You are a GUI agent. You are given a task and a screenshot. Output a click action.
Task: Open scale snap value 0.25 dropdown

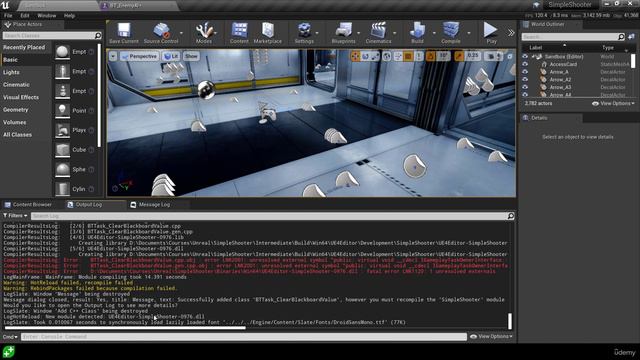coord(473,56)
